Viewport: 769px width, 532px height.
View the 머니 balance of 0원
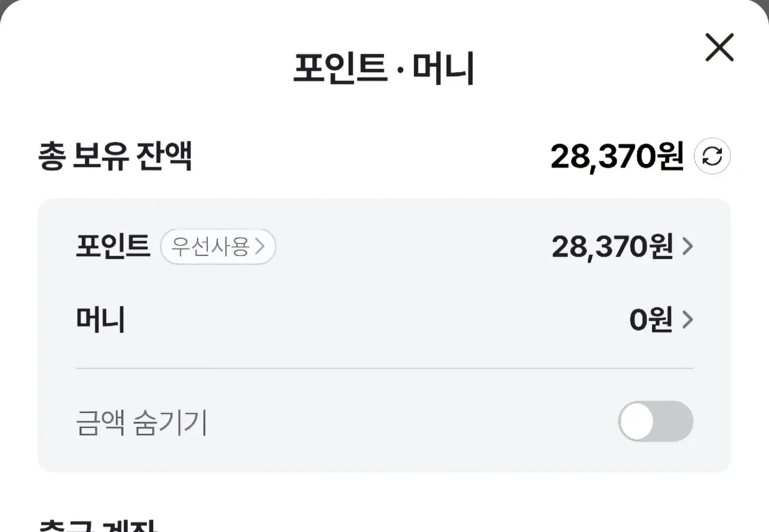coord(650,320)
